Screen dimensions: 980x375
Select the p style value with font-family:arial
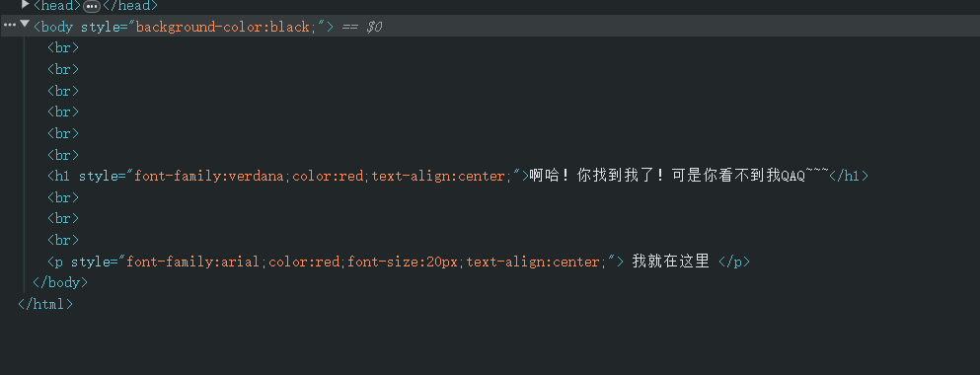(x=366, y=262)
